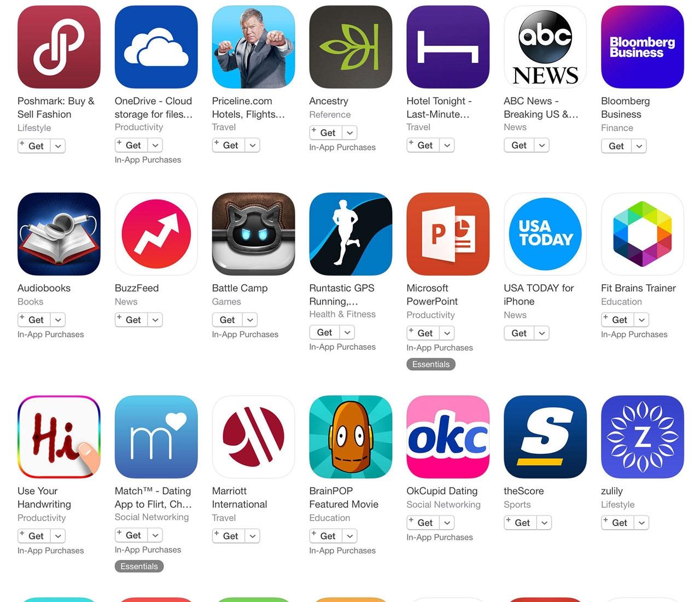
Task: Open the OneDrive cloud icon
Action: (156, 47)
